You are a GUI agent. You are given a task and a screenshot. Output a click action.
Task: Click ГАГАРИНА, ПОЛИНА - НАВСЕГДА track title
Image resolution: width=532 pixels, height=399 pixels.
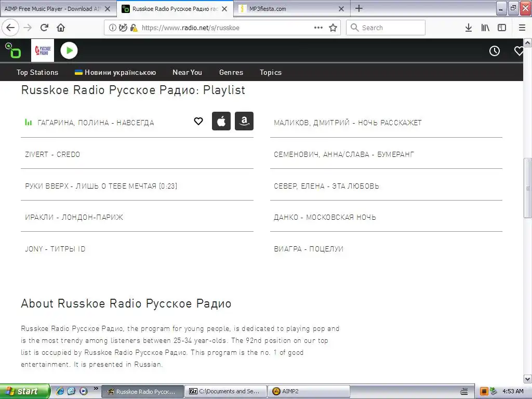tap(96, 123)
